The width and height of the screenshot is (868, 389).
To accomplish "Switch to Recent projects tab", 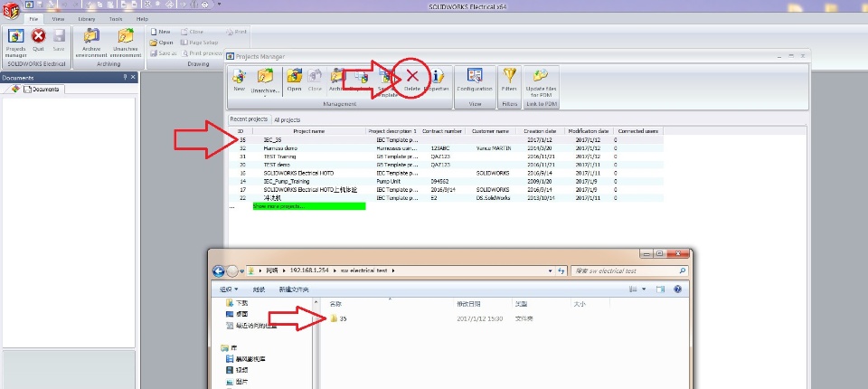I will [x=250, y=119].
